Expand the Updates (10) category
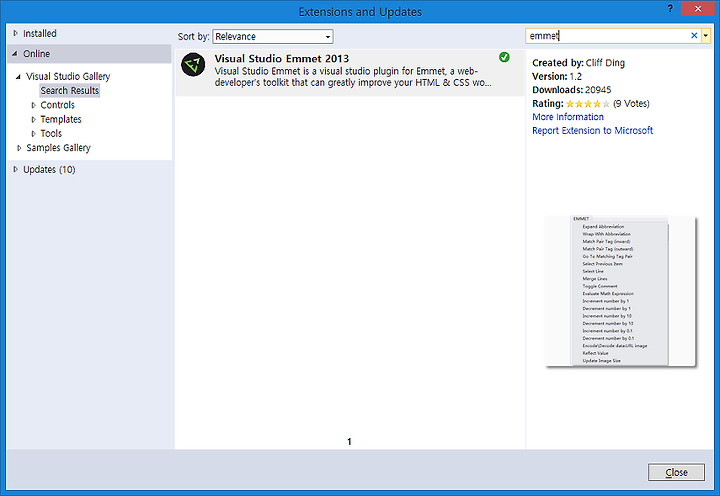 click(x=15, y=169)
